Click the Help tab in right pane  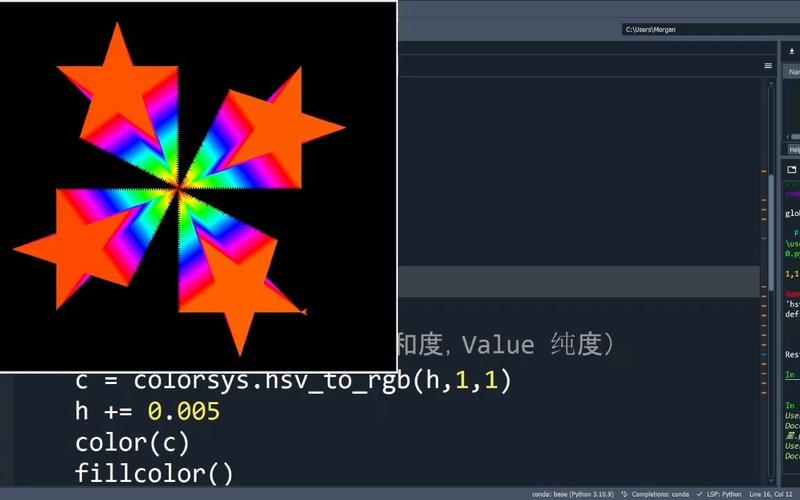tap(794, 149)
